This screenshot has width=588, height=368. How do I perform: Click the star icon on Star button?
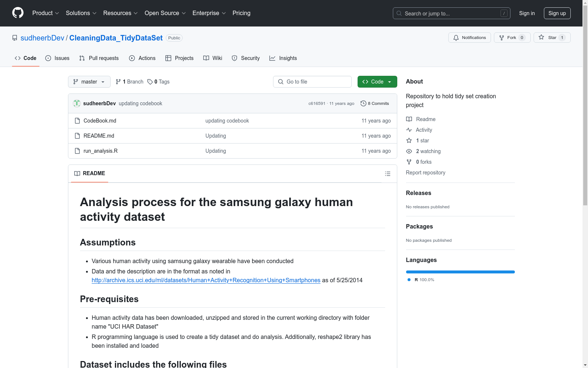pyautogui.click(x=541, y=37)
